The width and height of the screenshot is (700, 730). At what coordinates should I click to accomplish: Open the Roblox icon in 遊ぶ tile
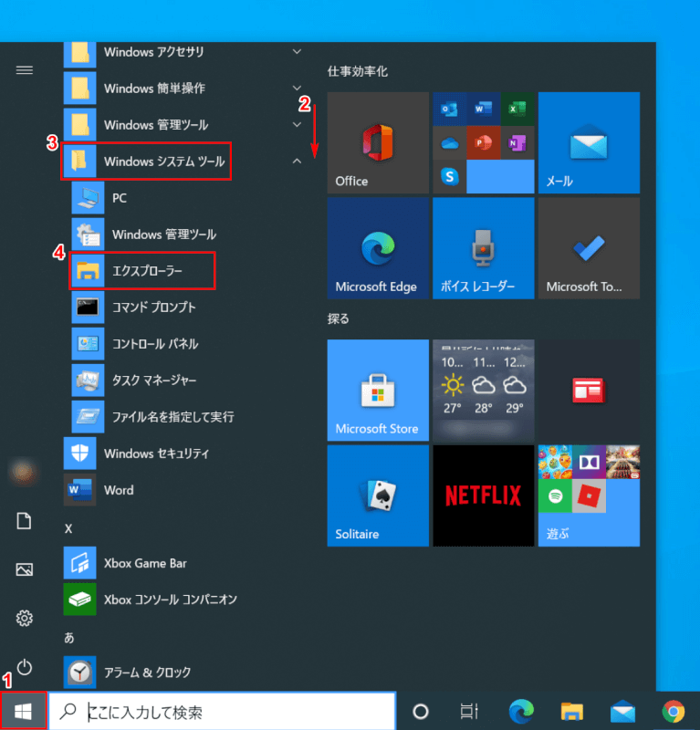point(590,496)
